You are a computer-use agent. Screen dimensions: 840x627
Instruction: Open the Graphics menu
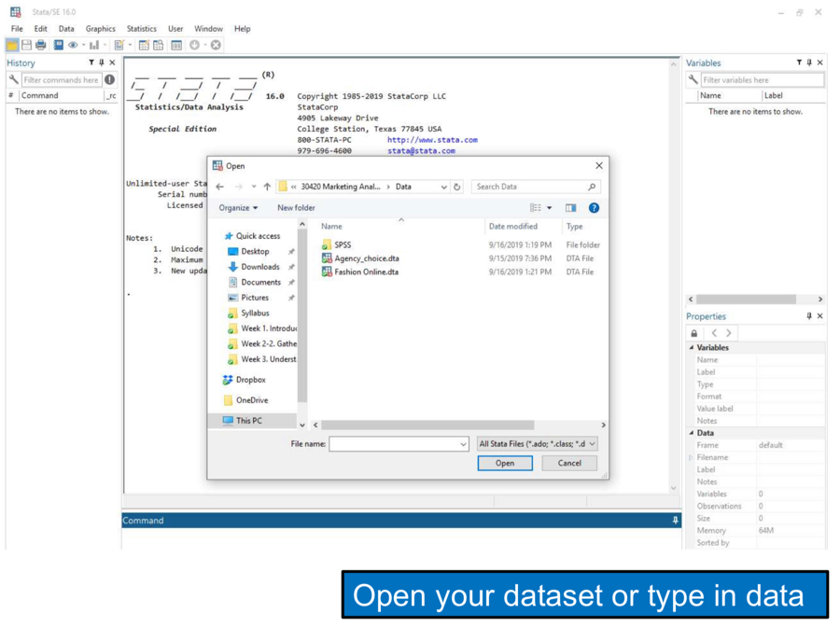click(x=100, y=28)
